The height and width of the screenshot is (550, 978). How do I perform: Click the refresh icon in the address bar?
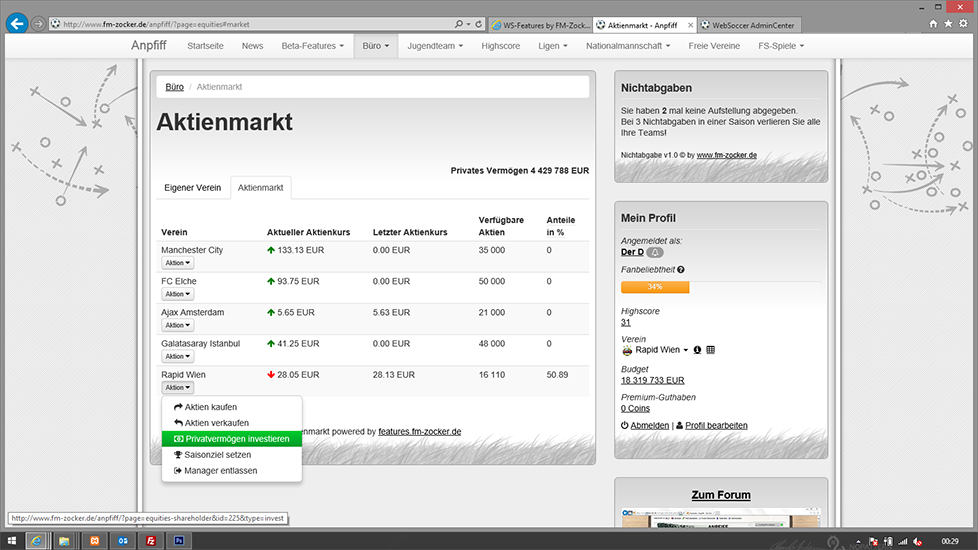pyautogui.click(x=480, y=24)
